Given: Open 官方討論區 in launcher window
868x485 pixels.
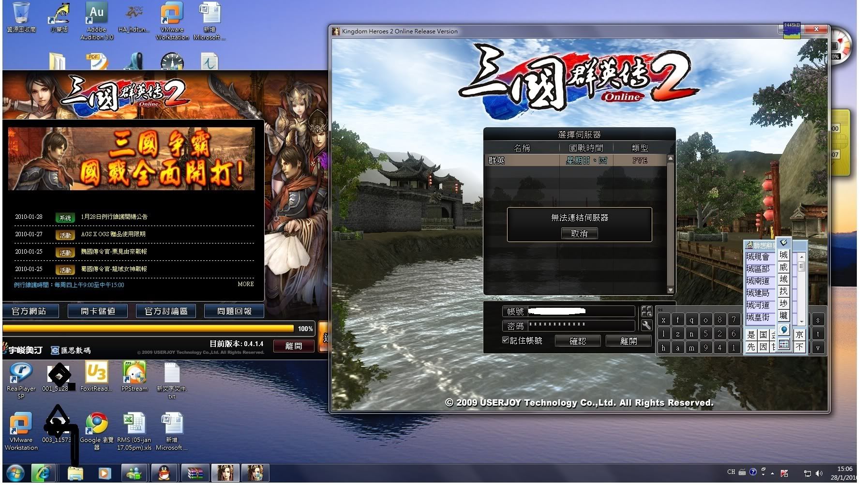Looking at the screenshot, I should pyautogui.click(x=166, y=311).
